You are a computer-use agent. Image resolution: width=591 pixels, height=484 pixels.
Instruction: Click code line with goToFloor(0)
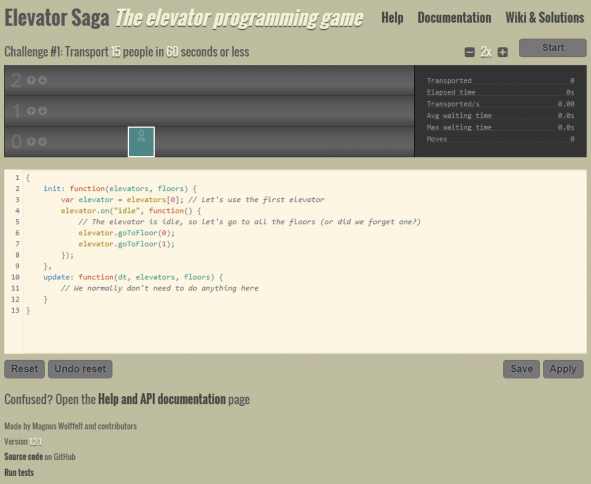(x=127, y=233)
